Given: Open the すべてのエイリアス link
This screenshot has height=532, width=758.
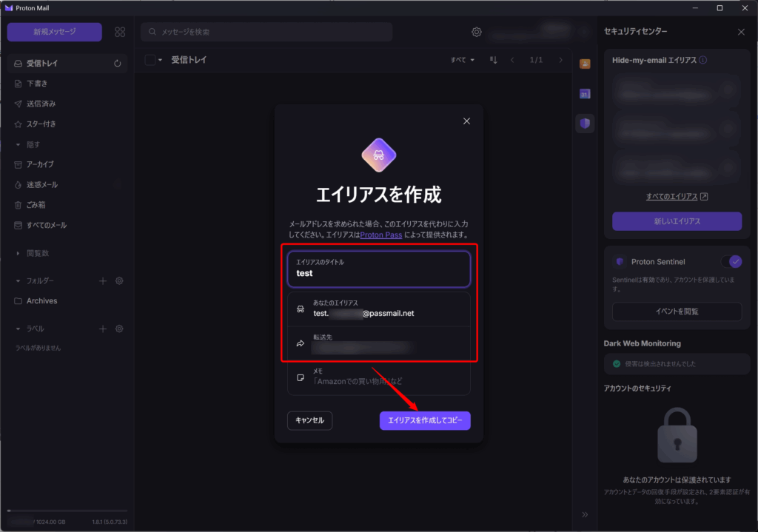Looking at the screenshot, I should click(677, 197).
